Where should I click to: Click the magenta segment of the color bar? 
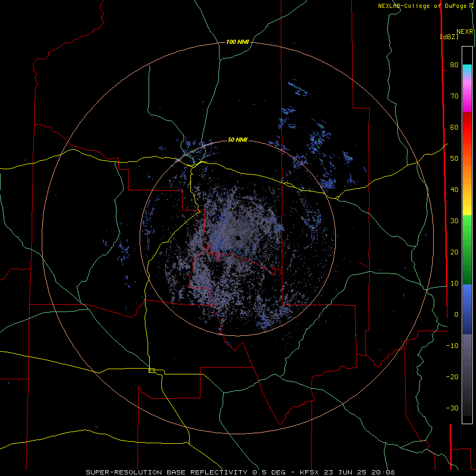(x=467, y=97)
